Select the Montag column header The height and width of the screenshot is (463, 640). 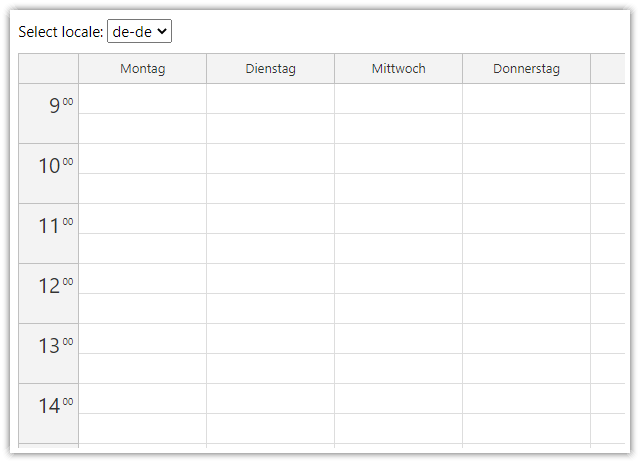coord(142,69)
